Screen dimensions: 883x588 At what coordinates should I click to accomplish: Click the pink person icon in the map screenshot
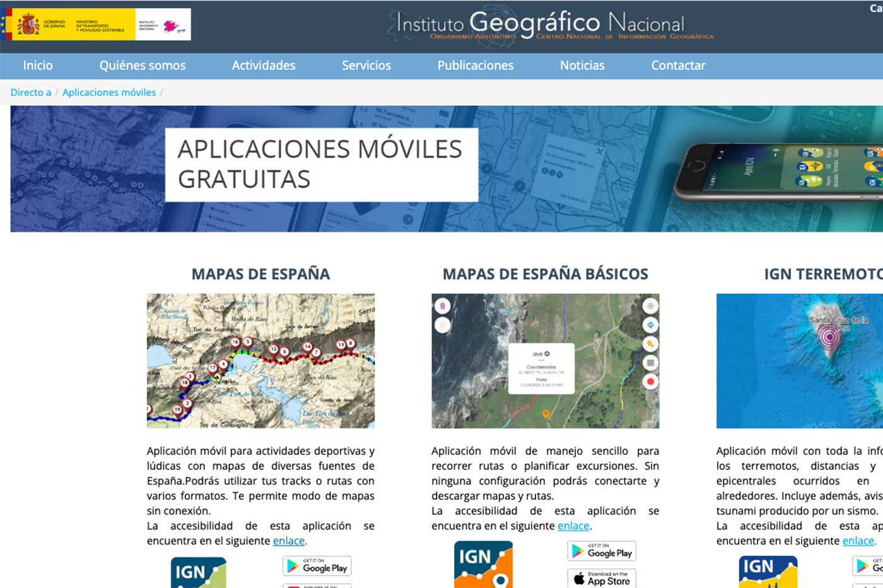coord(441,306)
